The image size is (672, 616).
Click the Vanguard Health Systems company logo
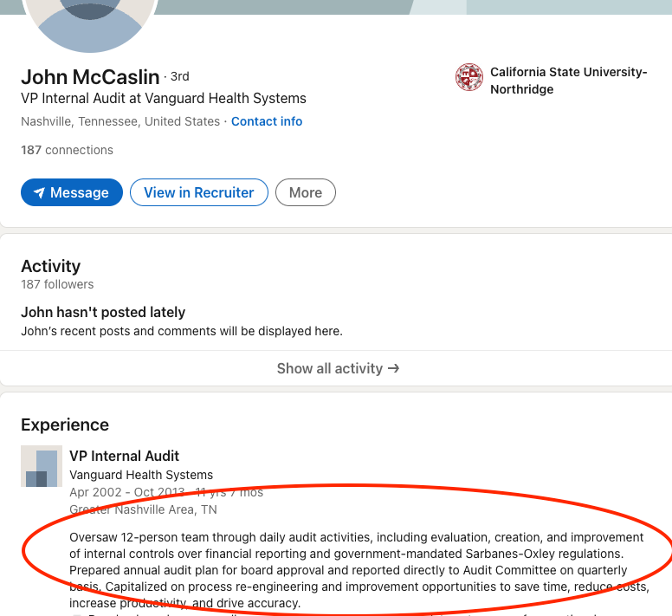click(x=42, y=466)
